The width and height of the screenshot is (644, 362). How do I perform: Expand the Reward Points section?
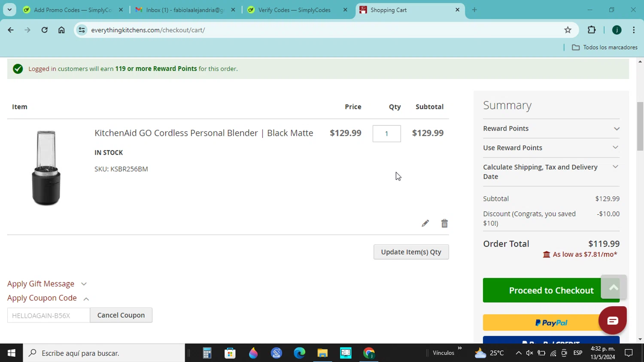[x=551, y=128]
